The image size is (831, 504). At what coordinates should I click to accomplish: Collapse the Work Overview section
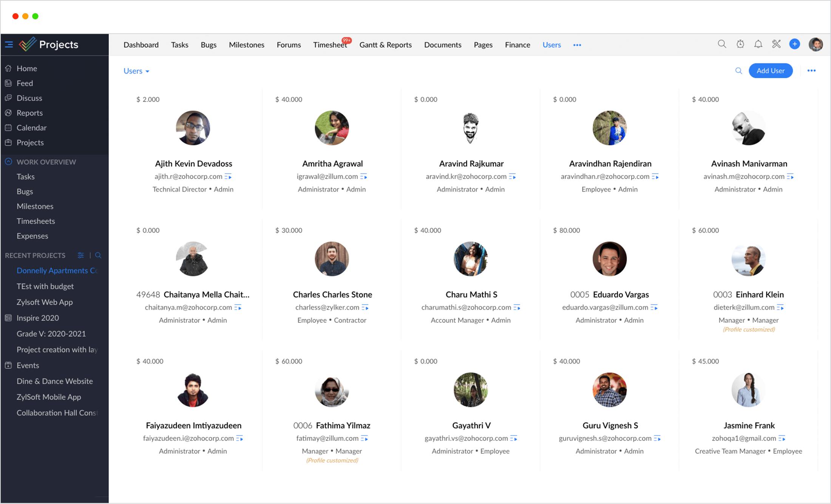click(x=9, y=162)
